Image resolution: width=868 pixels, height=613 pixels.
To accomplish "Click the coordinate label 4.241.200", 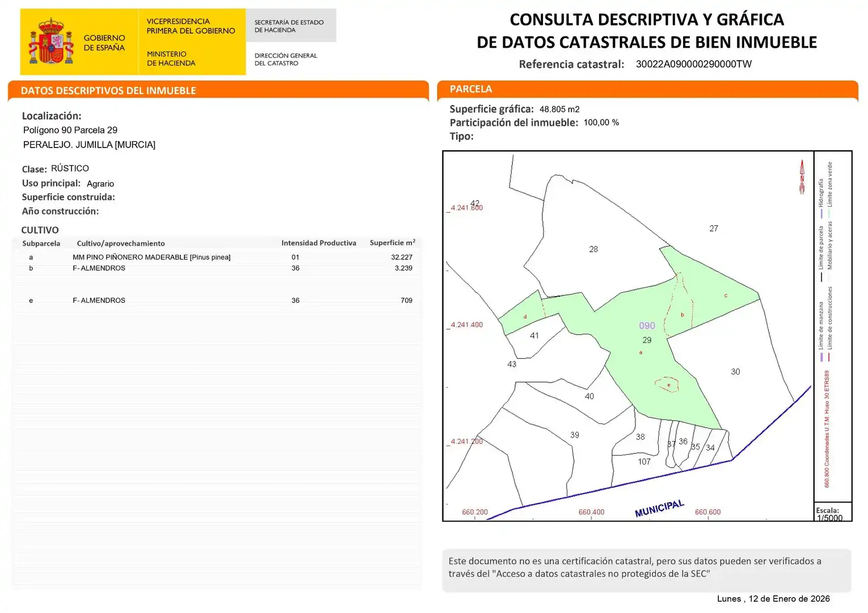I will click(466, 441).
